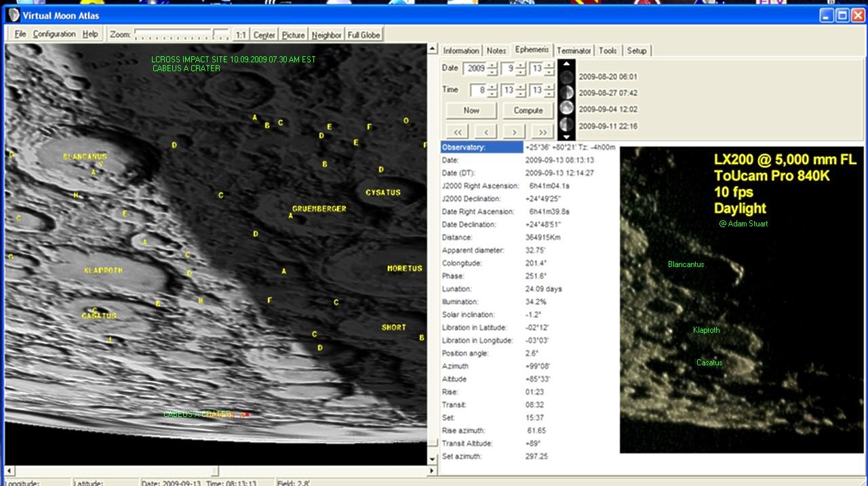
Task: Select the full moon phase icon dated 2009-09-04
Action: pos(567,109)
